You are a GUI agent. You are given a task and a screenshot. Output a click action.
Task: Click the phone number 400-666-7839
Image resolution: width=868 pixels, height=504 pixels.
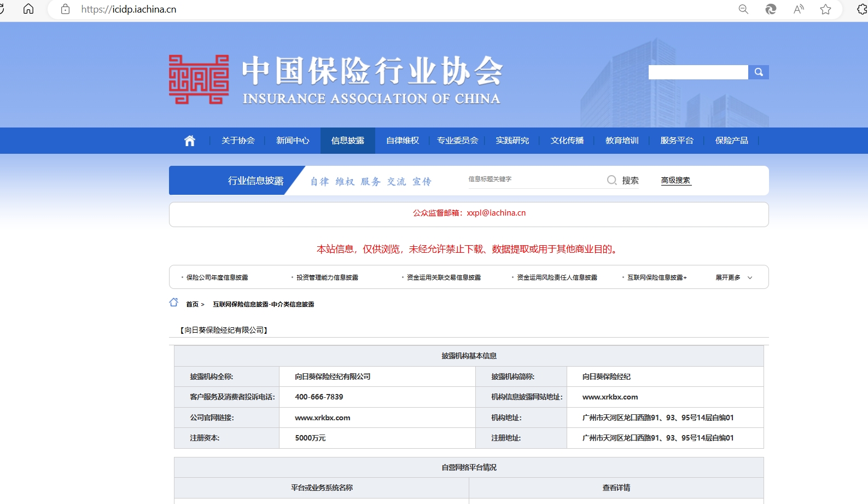[x=319, y=397]
